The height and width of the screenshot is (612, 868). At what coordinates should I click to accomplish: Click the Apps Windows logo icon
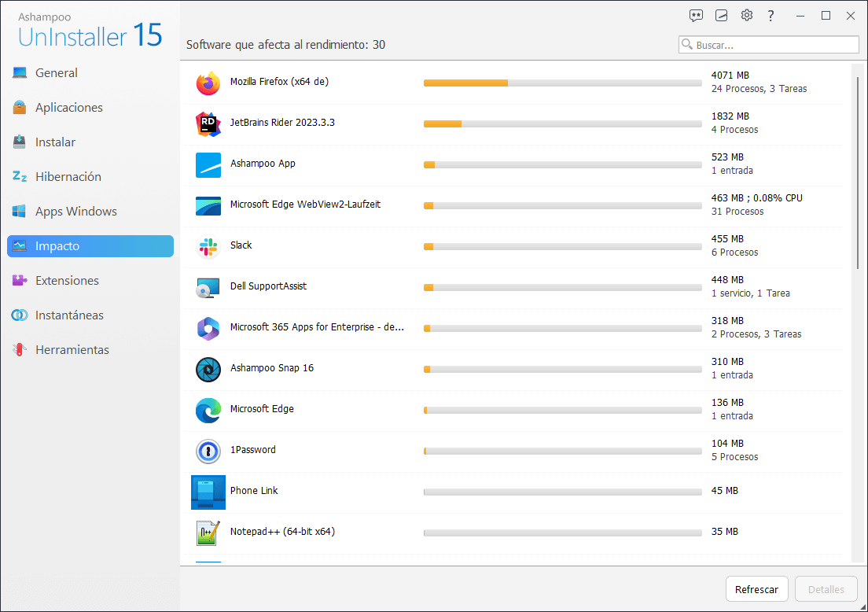pyautogui.click(x=20, y=211)
